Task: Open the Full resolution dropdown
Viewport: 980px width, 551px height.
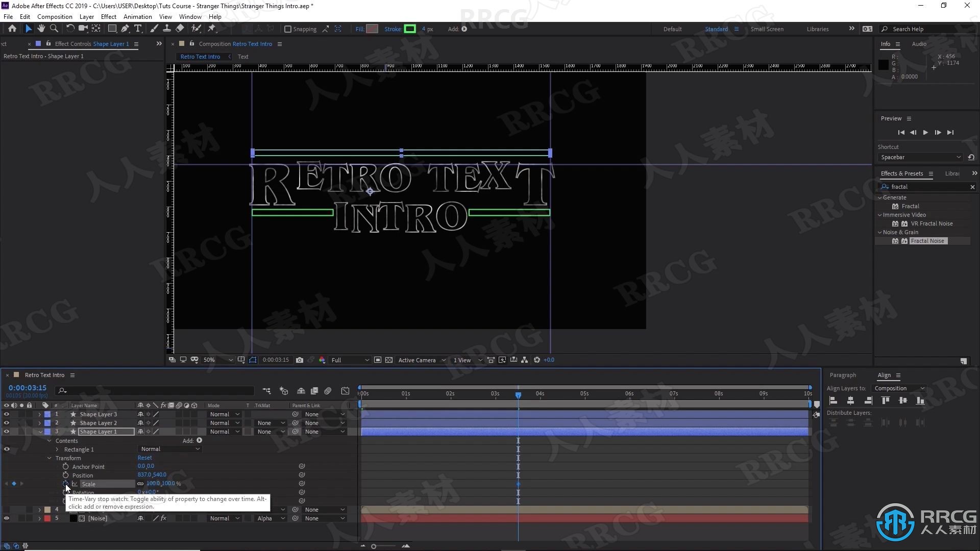Action: (x=350, y=360)
